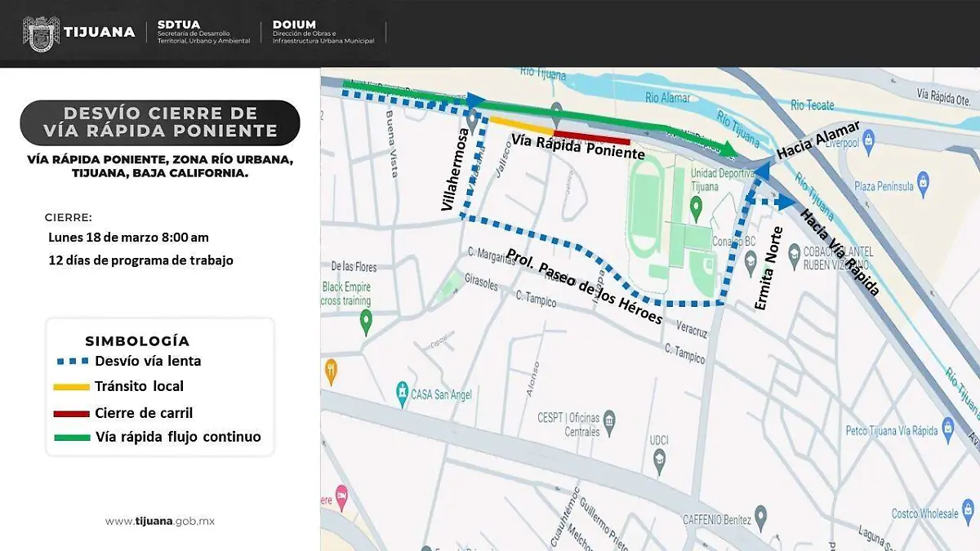980x551 pixels.
Task: Click the SDTUA header label
Action: tap(178, 24)
